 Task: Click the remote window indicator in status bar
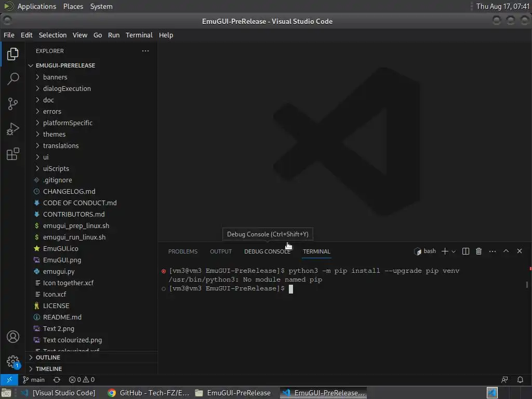9,380
